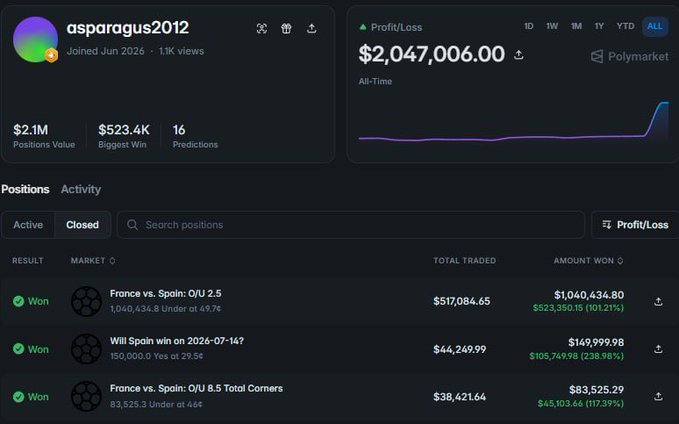Click the gift icon in profile header
The height and width of the screenshot is (424, 679).
[x=286, y=29]
